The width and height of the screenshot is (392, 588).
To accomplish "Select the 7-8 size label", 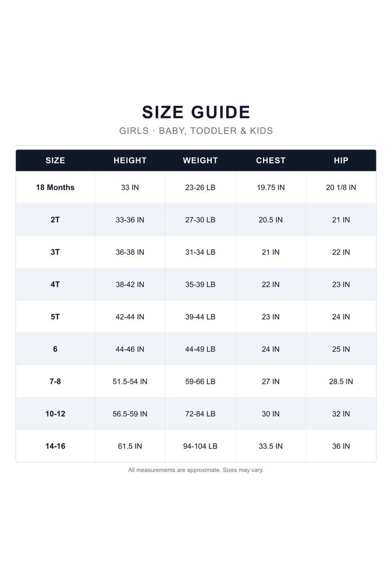I will 55,381.
